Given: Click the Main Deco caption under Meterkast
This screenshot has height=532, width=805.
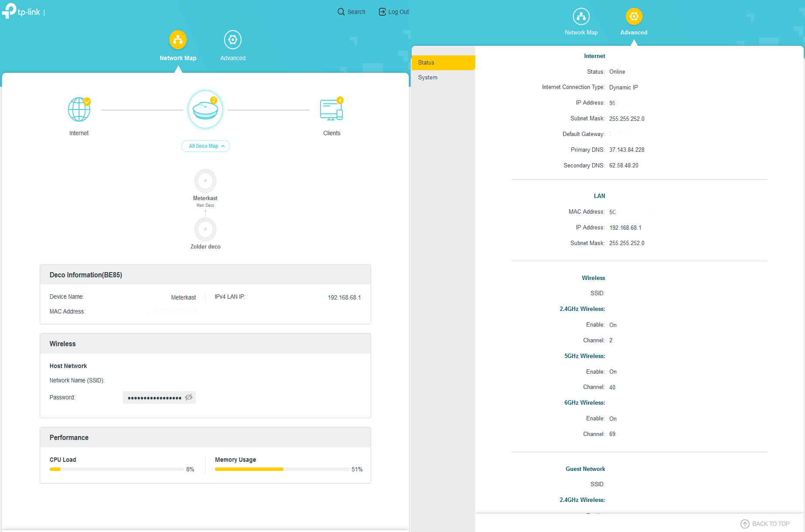Looking at the screenshot, I should point(205,205).
